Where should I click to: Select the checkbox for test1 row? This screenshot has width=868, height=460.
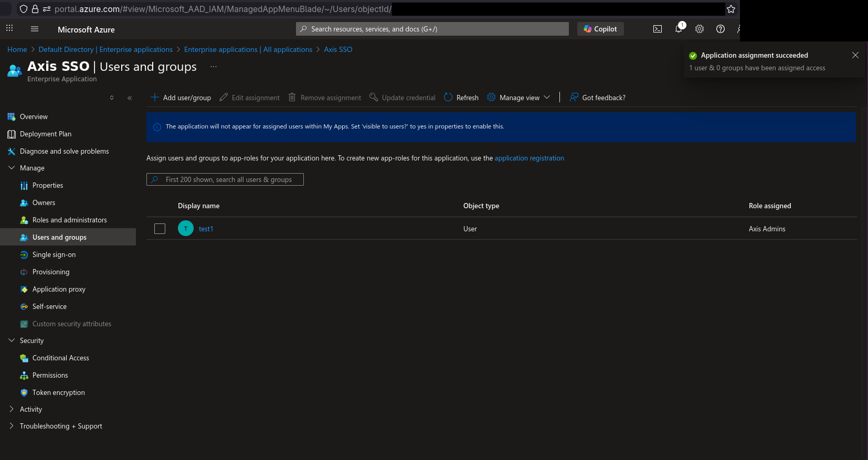point(160,229)
